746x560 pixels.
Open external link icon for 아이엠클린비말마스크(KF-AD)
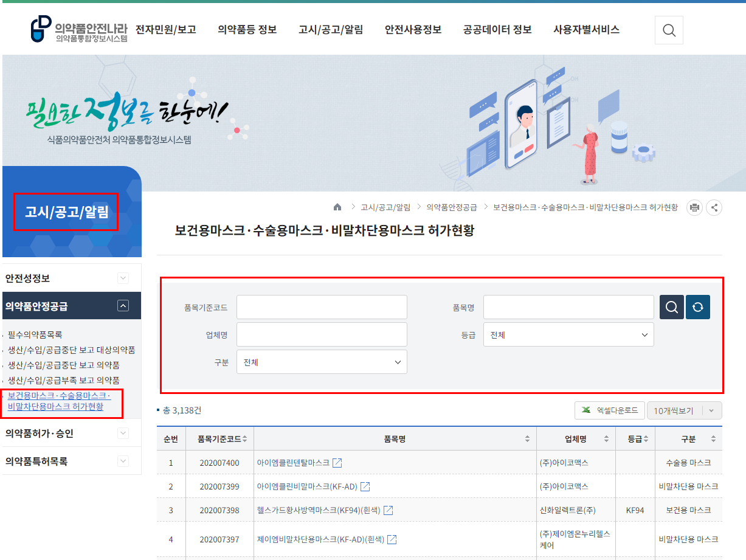[x=365, y=486]
